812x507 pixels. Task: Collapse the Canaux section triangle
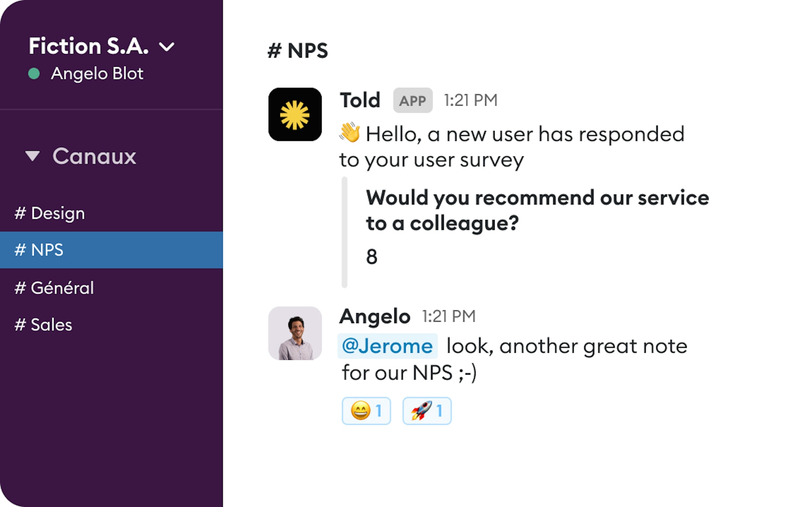point(32,156)
